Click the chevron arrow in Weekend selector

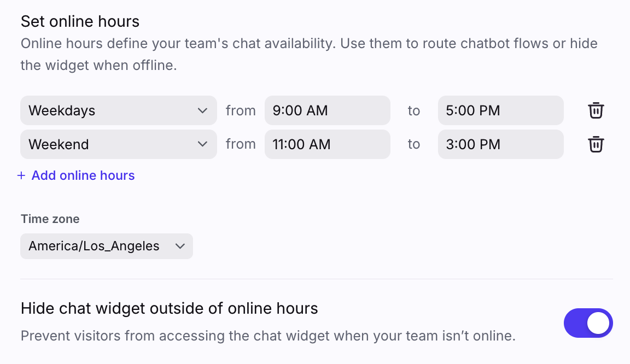(x=202, y=144)
